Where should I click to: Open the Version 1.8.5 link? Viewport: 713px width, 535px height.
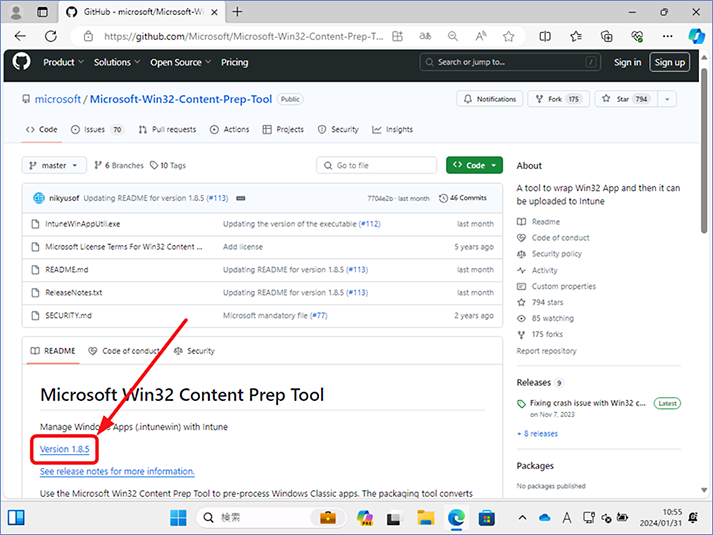coord(65,449)
